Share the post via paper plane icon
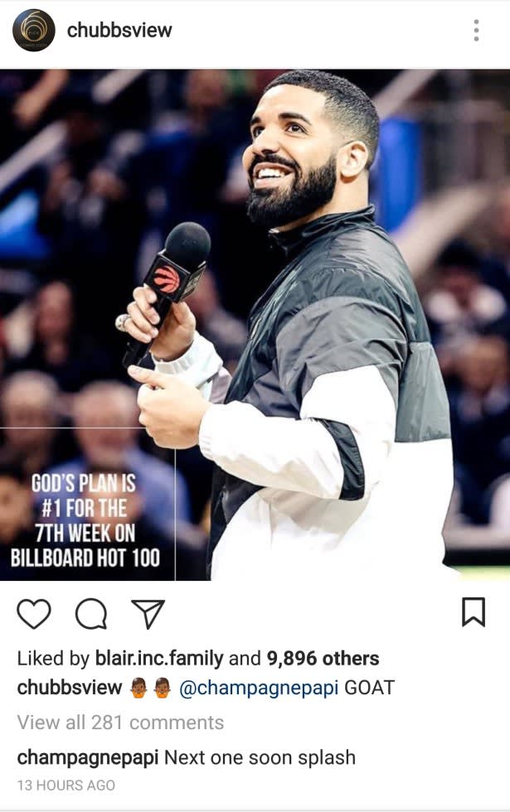This screenshot has height=812, width=510. pyautogui.click(x=148, y=614)
